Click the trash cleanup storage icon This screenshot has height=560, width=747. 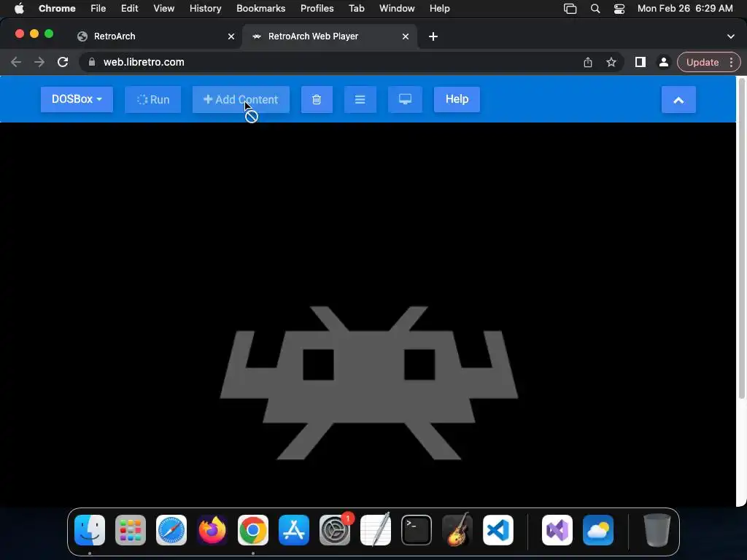(x=317, y=99)
